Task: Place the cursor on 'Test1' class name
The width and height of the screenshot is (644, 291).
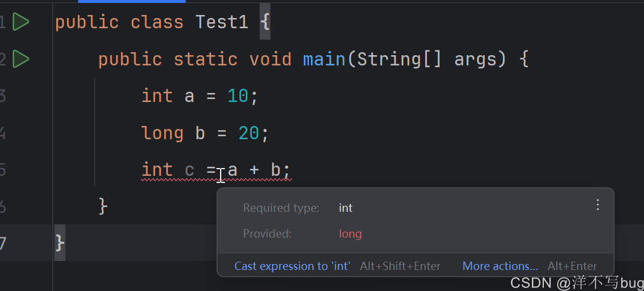Action: [222, 22]
